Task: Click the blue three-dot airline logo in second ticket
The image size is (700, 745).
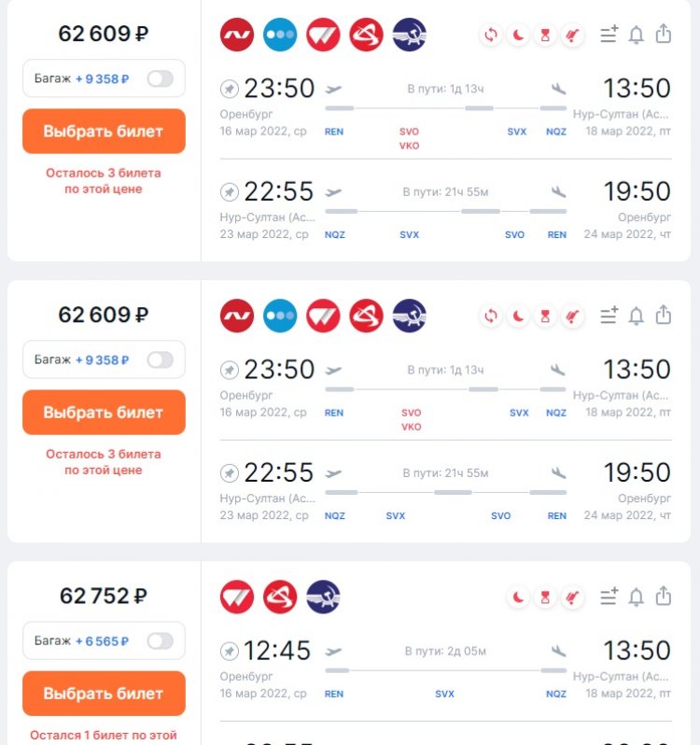Action: point(280,316)
